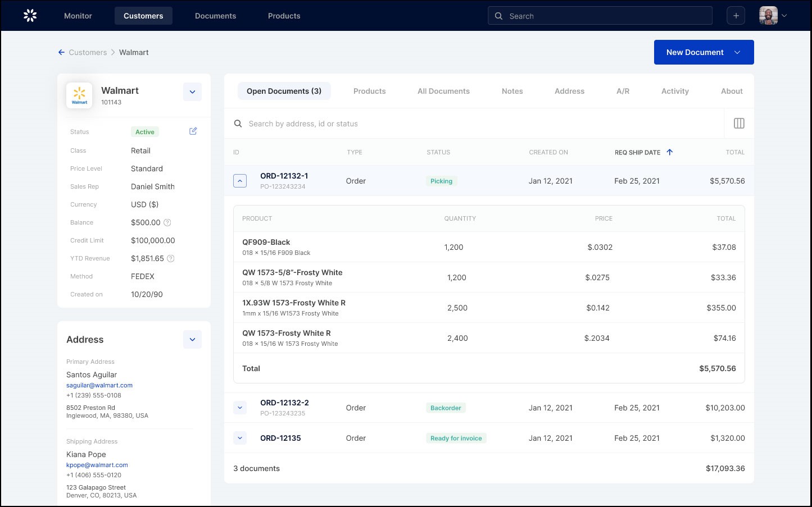The height and width of the screenshot is (507, 812).
Task: Click the edit pencil icon next to Status
Action: [x=193, y=131]
